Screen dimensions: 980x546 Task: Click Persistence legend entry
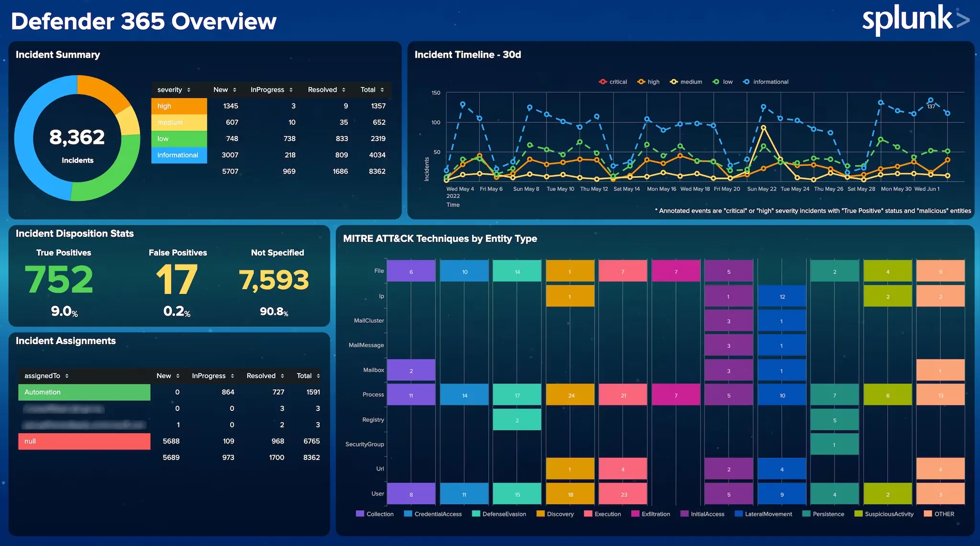click(823, 514)
